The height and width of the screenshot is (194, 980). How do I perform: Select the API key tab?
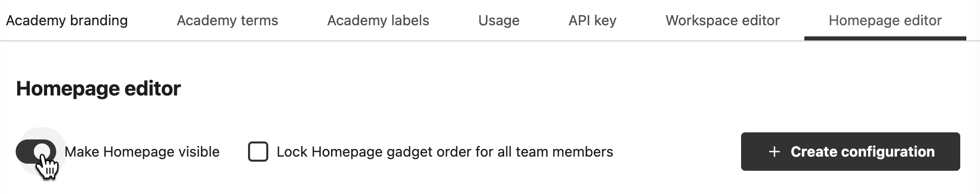pos(592,20)
